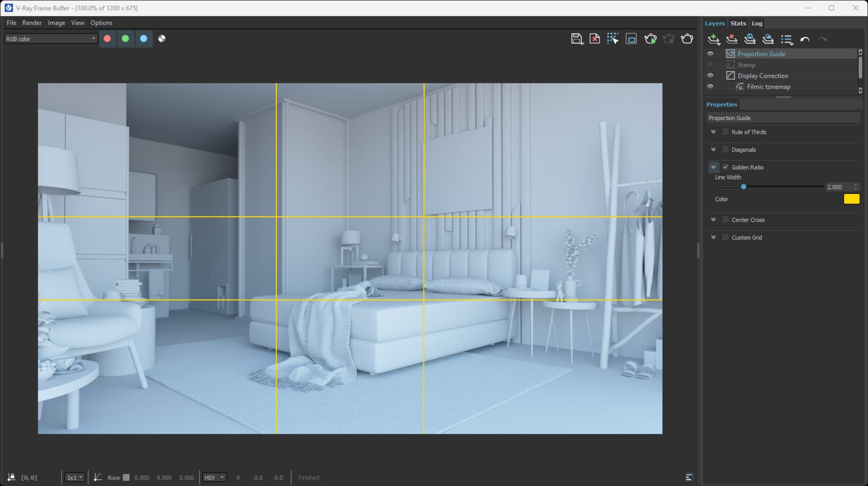Image resolution: width=868 pixels, height=486 pixels.
Task: Expand the Custom Grid section
Action: click(x=713, y=237)
